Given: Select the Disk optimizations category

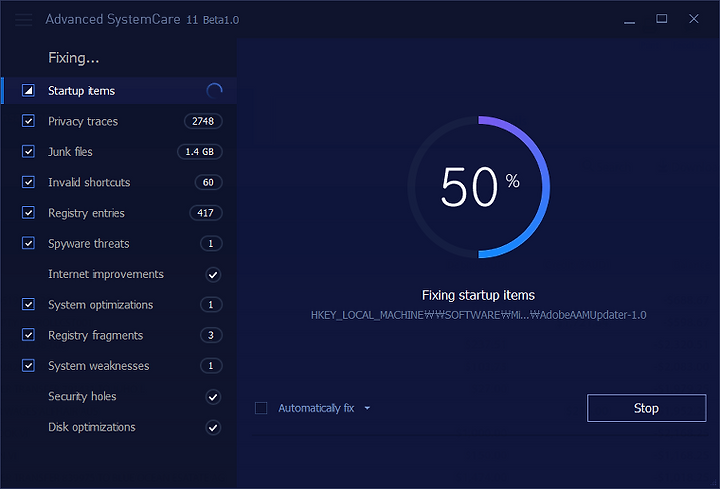Looking at the screenshot, I should tap(119, 427).
